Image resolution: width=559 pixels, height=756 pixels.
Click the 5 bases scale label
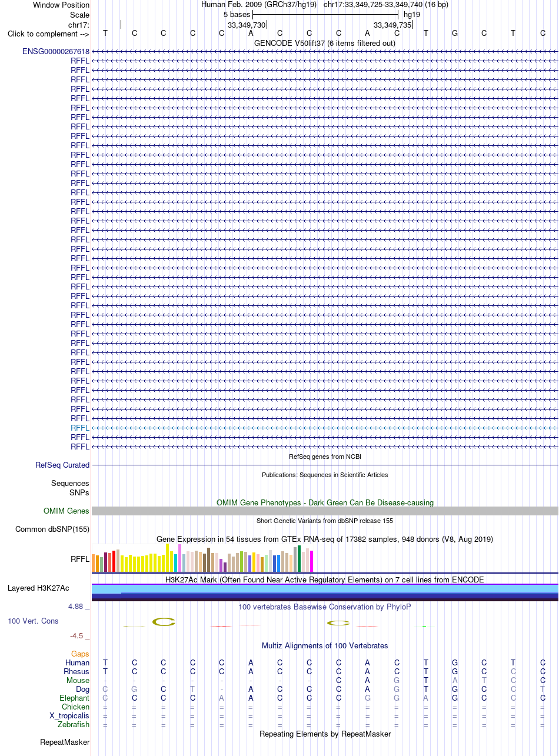pyautogui.click(x=237, y=14)
